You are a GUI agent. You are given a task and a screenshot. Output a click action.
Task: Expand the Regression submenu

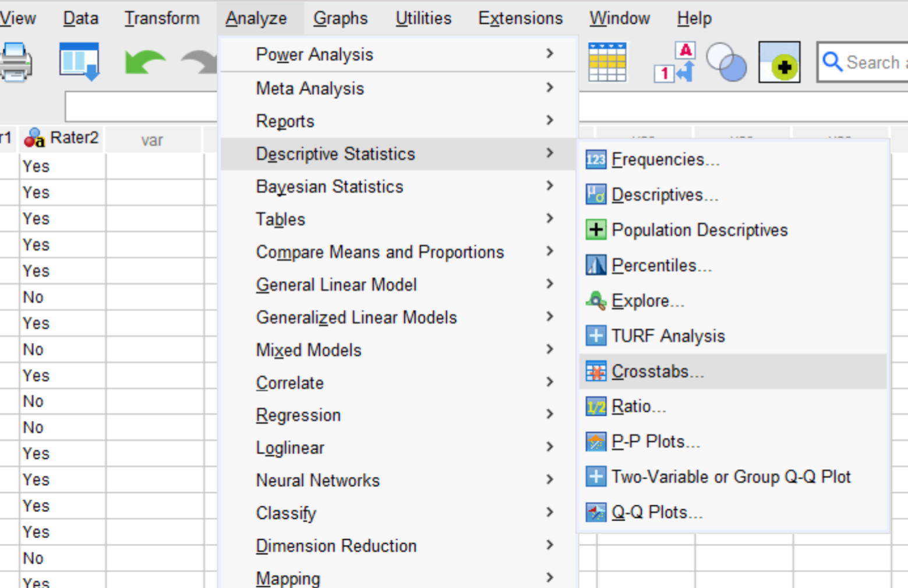(x=298, y=416)
